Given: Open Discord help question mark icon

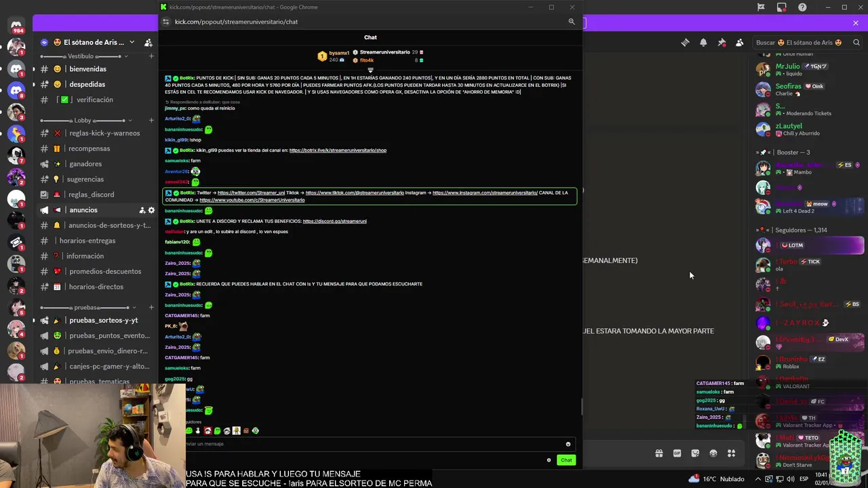Looking at the screenshot, I should coord(803,7).
